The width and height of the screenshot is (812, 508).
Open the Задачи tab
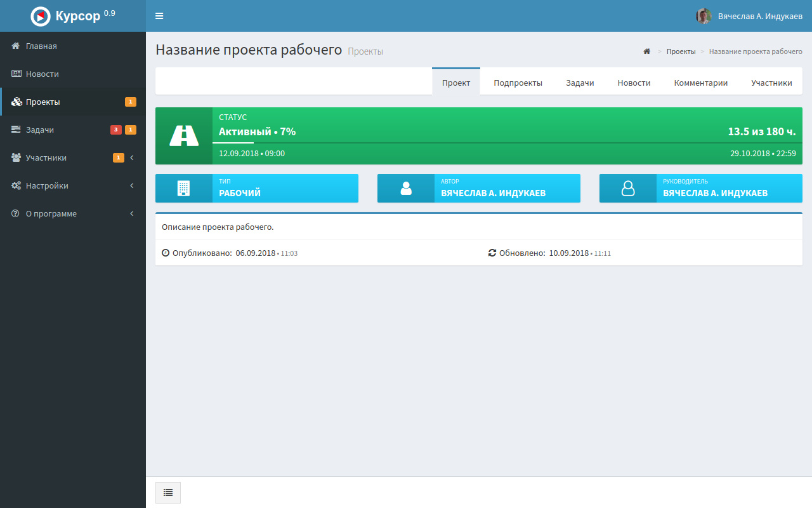[x=580, y=83]
